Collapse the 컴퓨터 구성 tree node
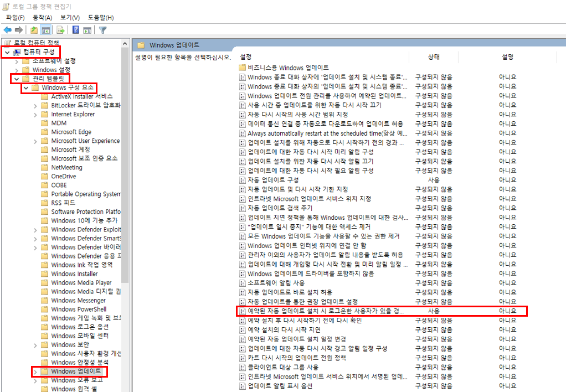The width and height of the screenshot is (566, 392). [x=7, y=53]
